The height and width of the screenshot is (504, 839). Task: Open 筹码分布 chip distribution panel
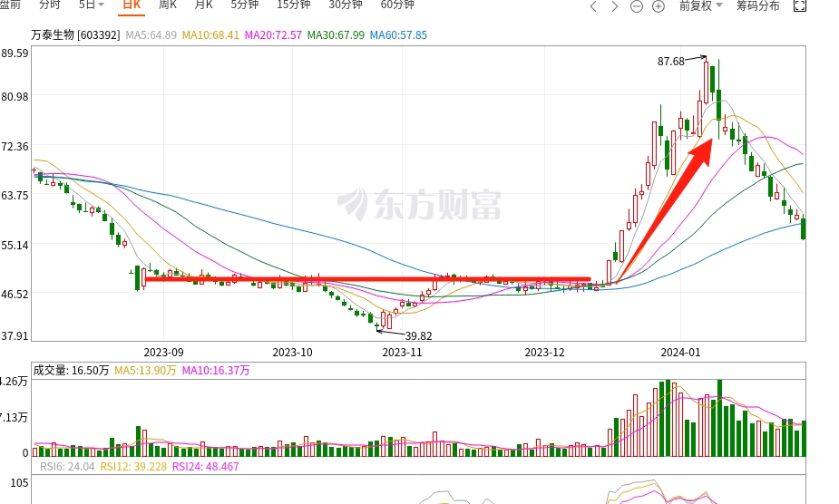[x=757, y=5]
